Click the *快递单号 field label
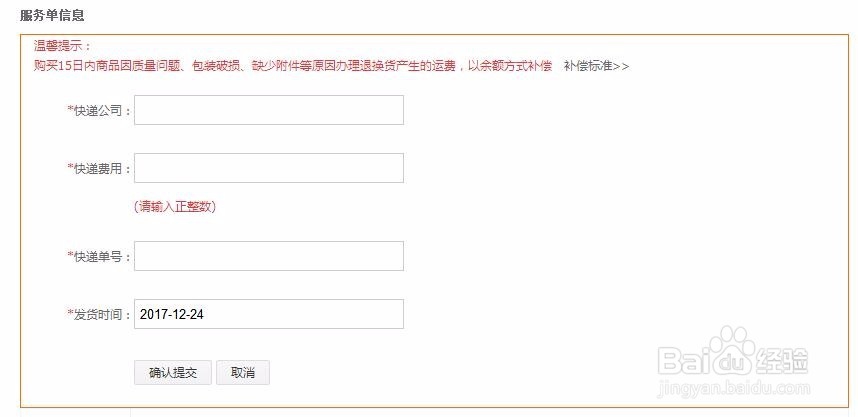The height and width of the screenshot is (417, 858). click(100, 257)
